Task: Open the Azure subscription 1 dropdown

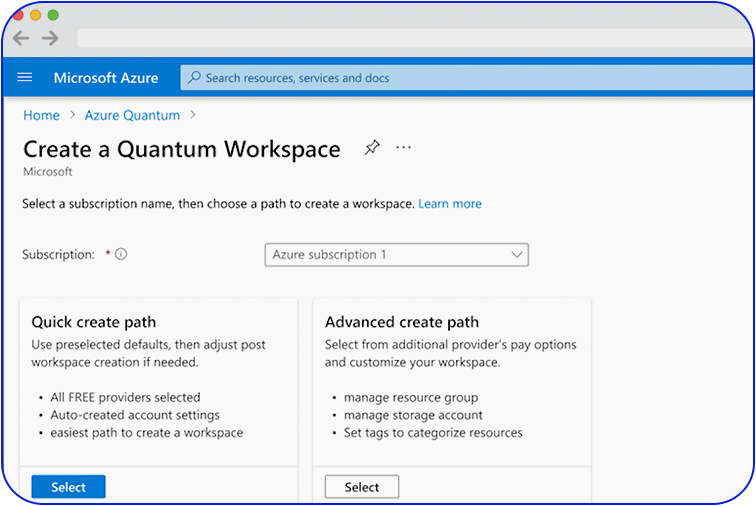Action: click(x=396, y=255)
